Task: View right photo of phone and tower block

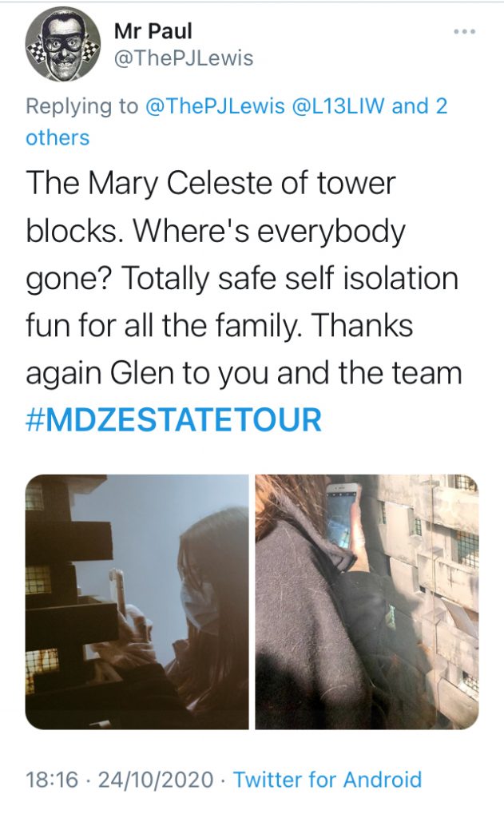Action: [x=367, y=602]
